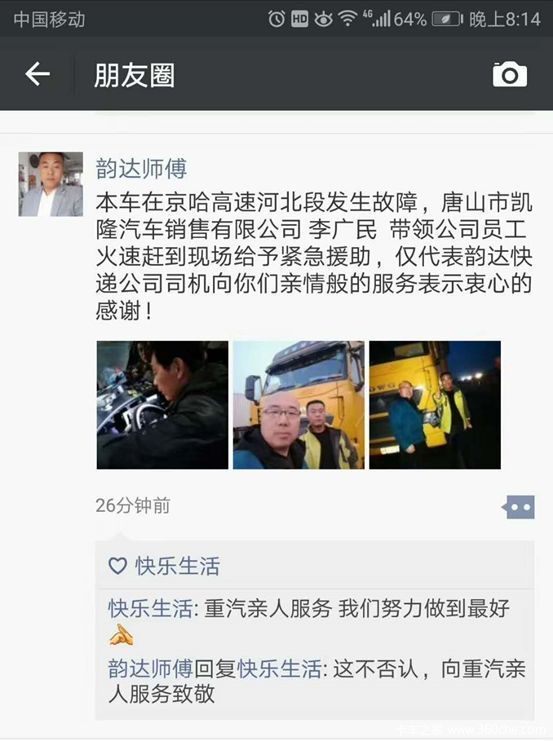The width and height of the screenshot is (553, 741).
Task: Tap the alarm clock status icon
Action: (276, 19)
